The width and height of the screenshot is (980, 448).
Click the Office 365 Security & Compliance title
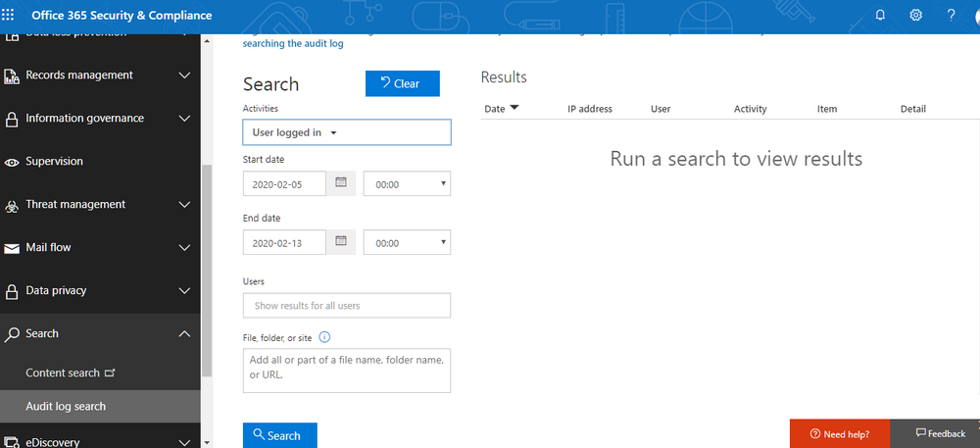click(122, 16)
